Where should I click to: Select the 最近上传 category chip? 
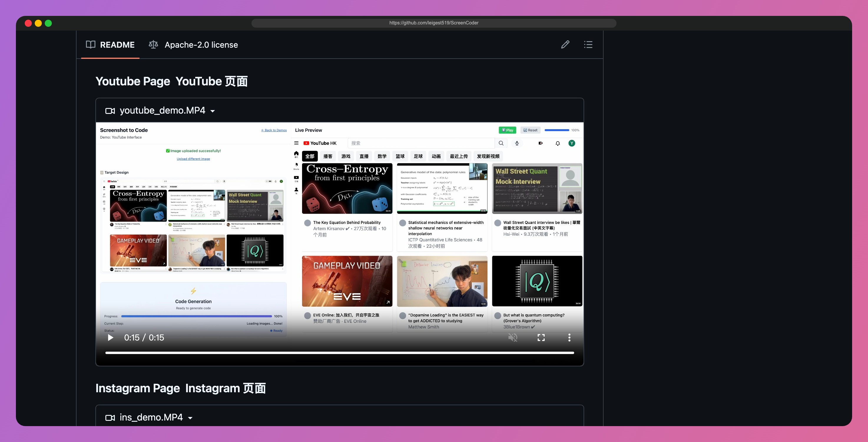pos(459,156)
